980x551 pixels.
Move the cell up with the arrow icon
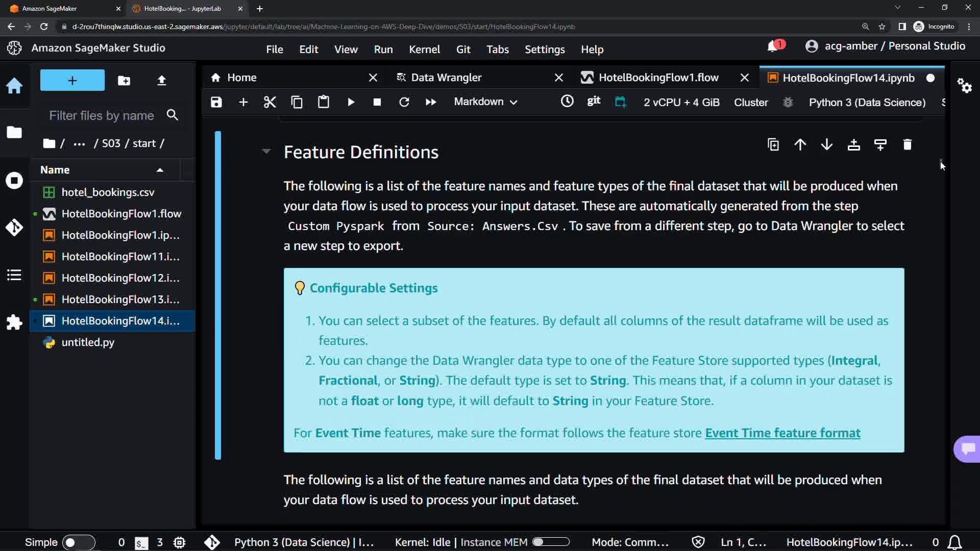800,145
